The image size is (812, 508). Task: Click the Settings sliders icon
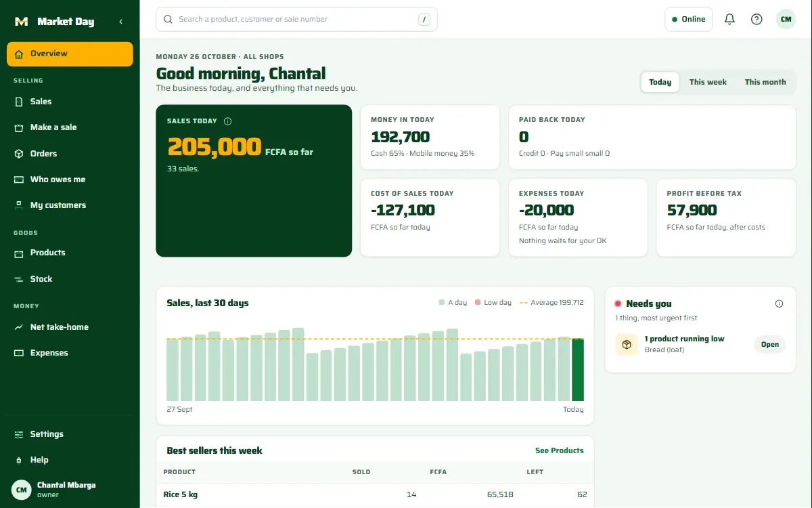pos(18,434)
